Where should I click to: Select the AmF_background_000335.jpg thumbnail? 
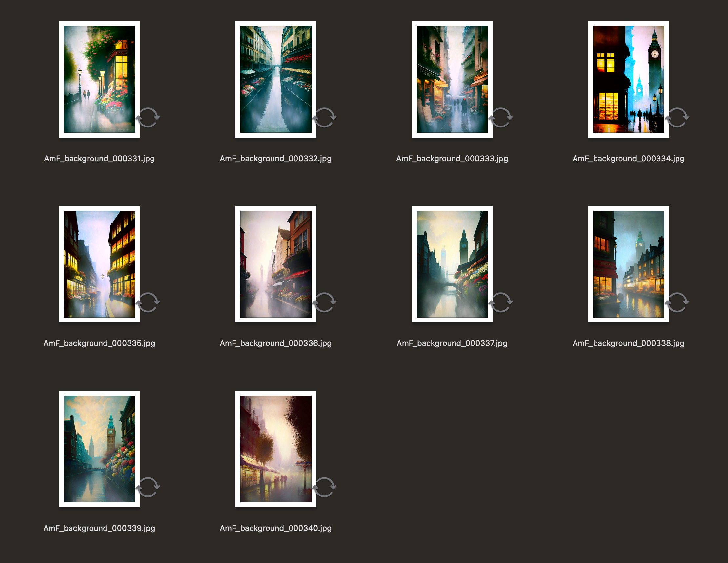click(x=99, y=264)
